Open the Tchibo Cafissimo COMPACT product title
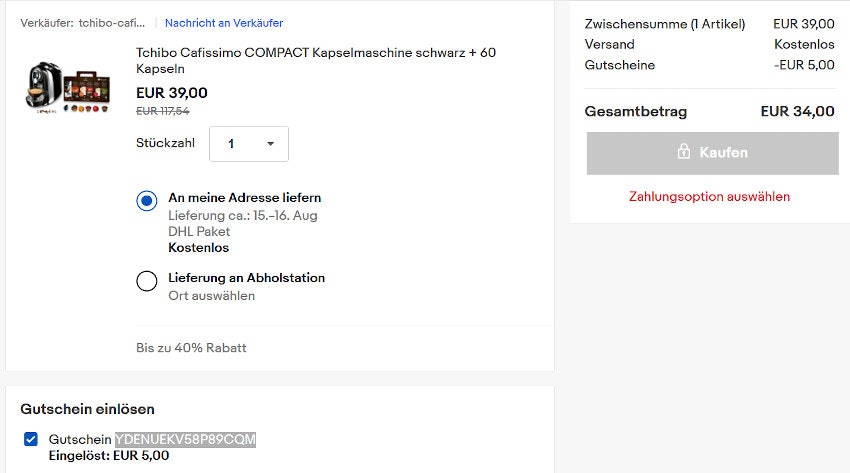850x473 pixels. 315,60
